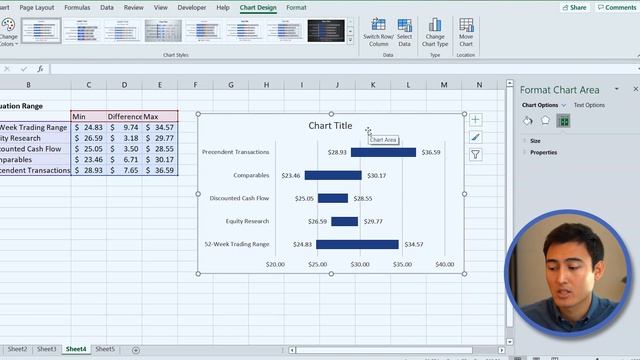Image resolution: width=640 pixels, height=360 pixels.
Task: Open the View tab
Action: pyautogui.click(x=160, y=7)
